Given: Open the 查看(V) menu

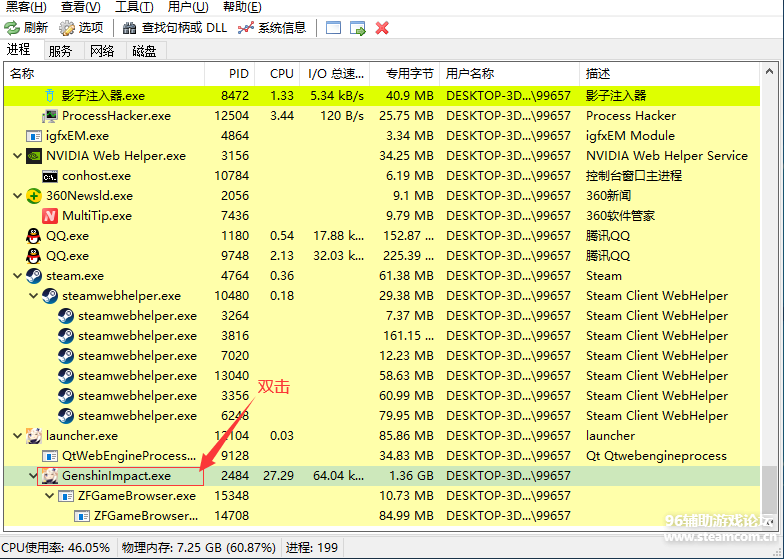Looking at the screenshot, I should 80,7.
